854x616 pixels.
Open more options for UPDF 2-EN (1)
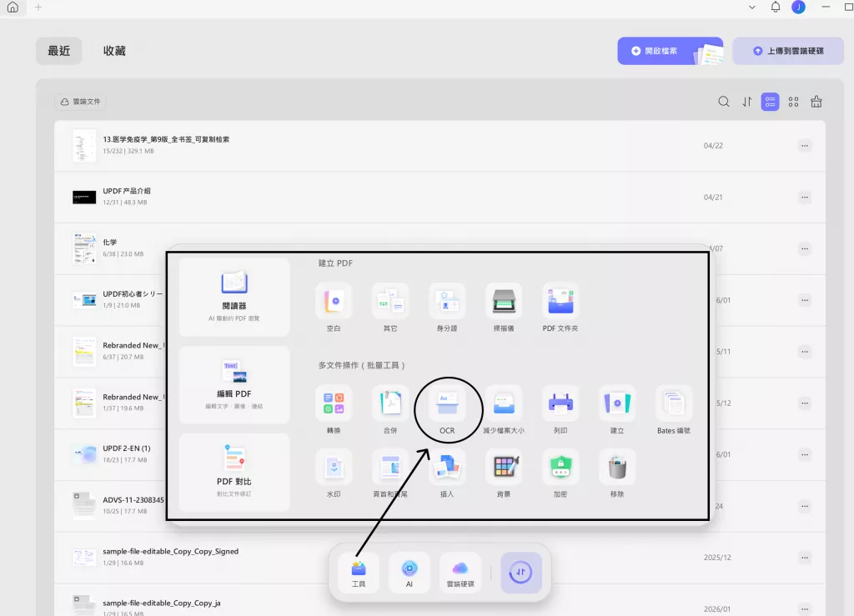pyautogui.click(x=805, y=454)
